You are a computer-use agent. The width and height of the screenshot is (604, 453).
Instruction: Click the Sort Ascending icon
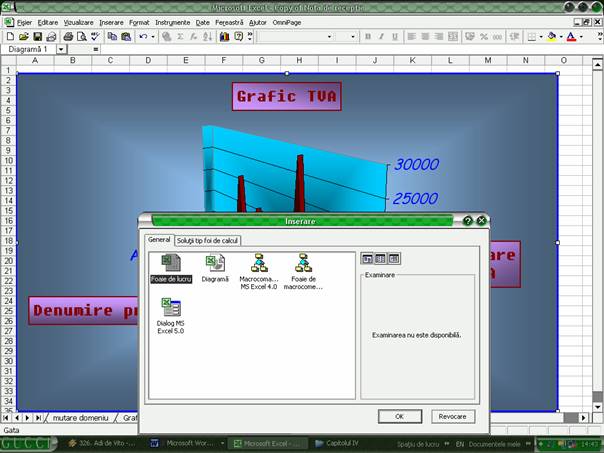point(207,37)
